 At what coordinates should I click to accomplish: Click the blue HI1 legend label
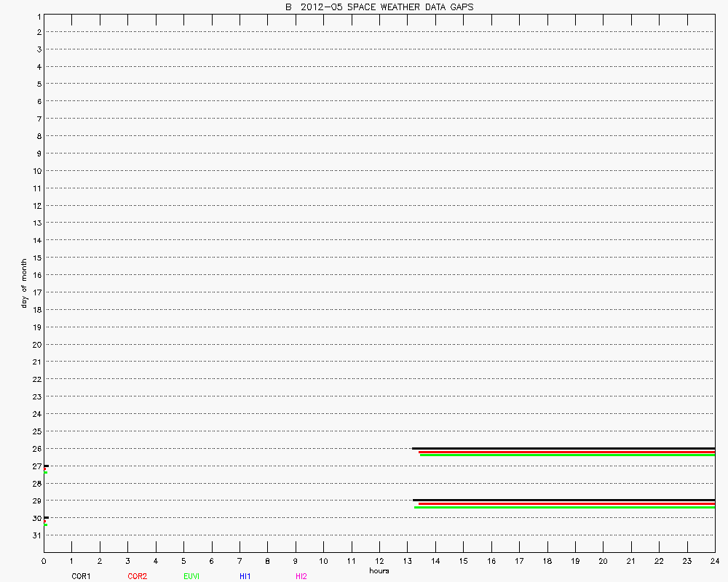point(245,576)
